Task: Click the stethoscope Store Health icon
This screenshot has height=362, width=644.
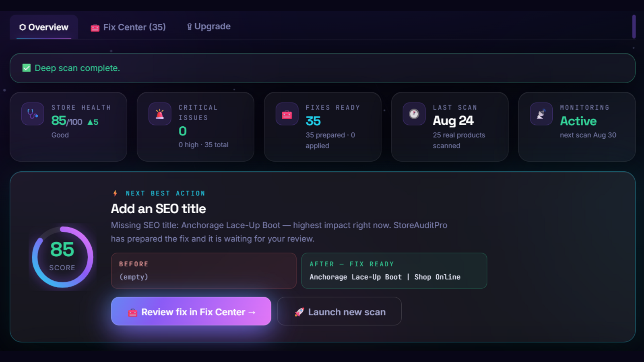Action: (33, 114)
